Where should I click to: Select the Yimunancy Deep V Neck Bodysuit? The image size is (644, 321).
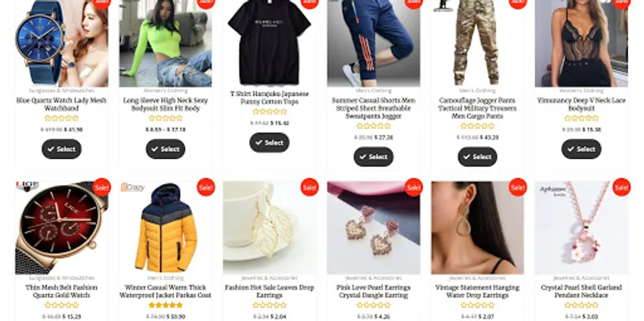pos(582,149)
